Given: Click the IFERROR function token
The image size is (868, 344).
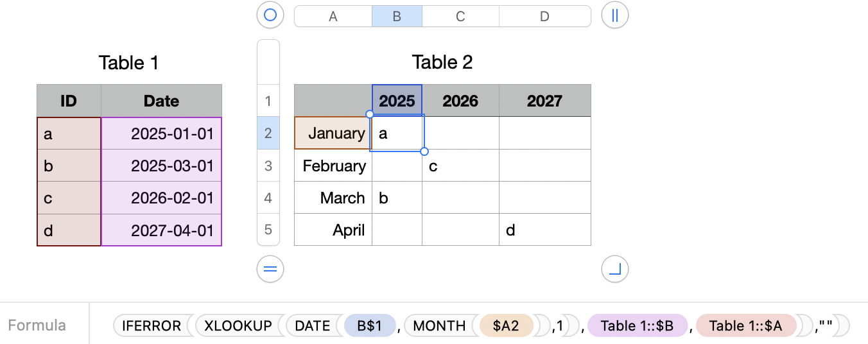Looking at the screenshot, I should click(152, 325).
